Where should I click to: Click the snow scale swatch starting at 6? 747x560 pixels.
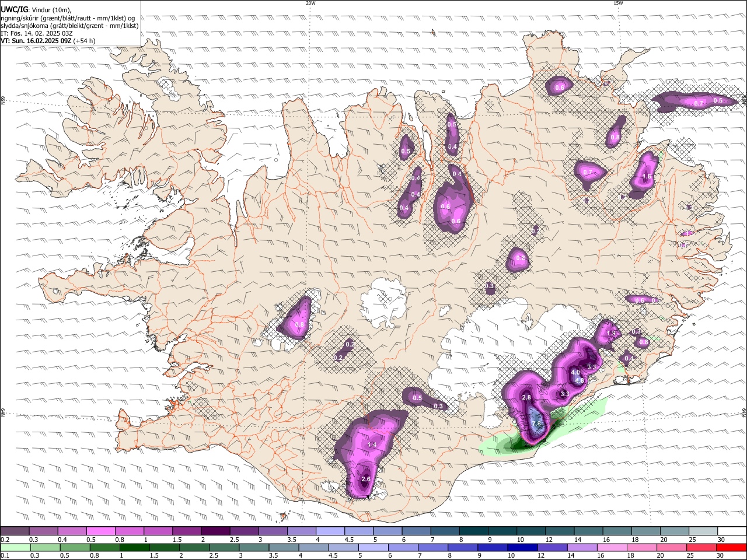416,531
